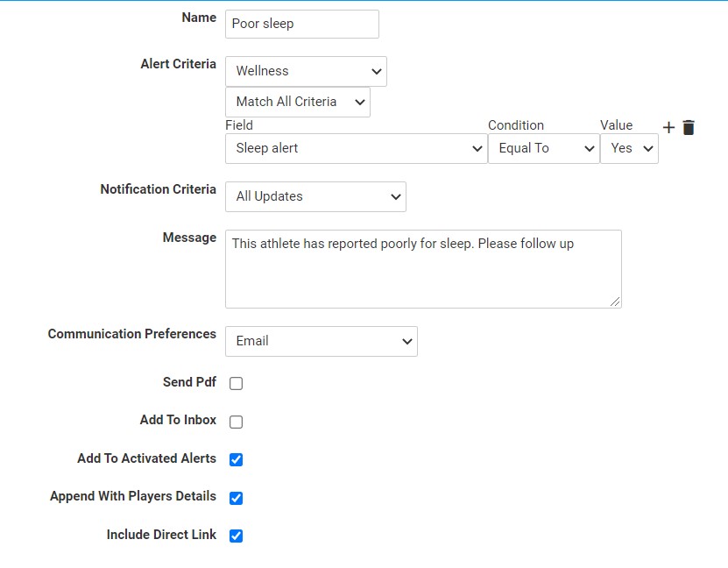The height and width of the screenshot is (568, 728).
Task: Expand the Match All Criteria dropdown
Action: (298, 102)
